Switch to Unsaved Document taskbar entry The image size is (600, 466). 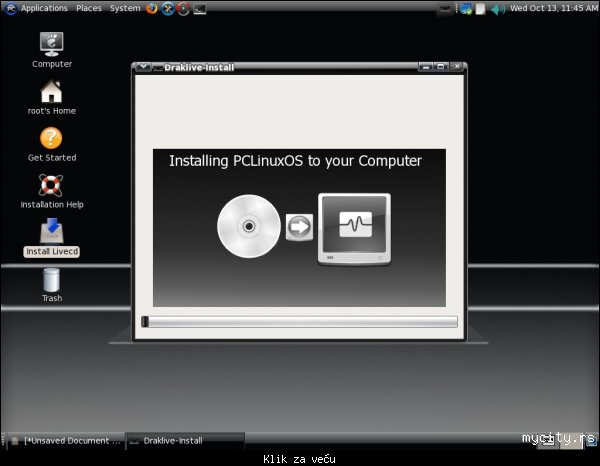click(66, 441)
